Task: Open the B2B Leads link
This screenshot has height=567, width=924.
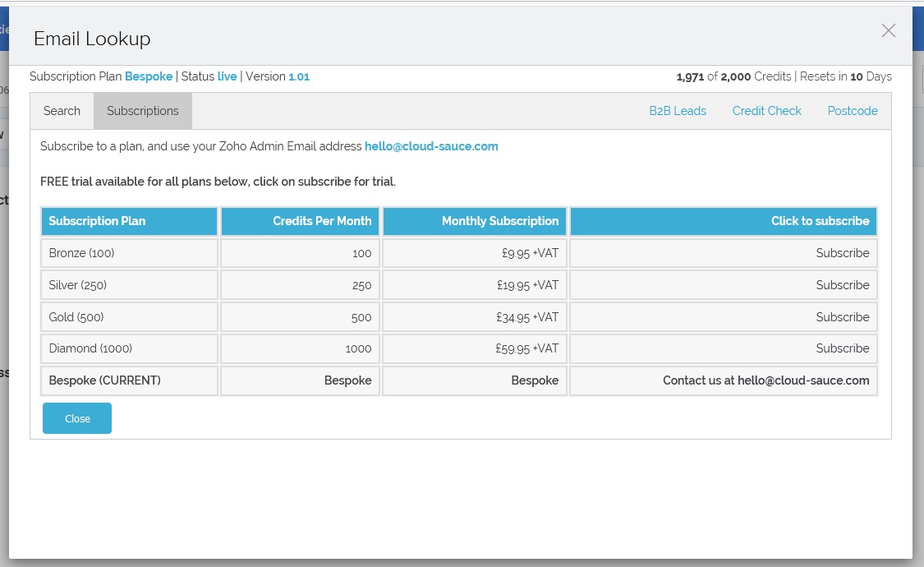Action: click(x=678, y=111)
